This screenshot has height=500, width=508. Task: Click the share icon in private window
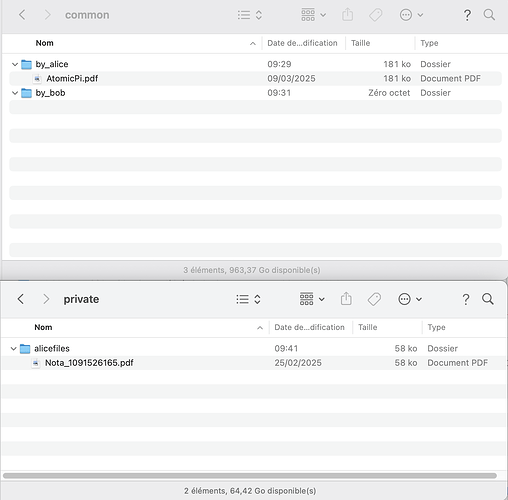coord(346,299)
